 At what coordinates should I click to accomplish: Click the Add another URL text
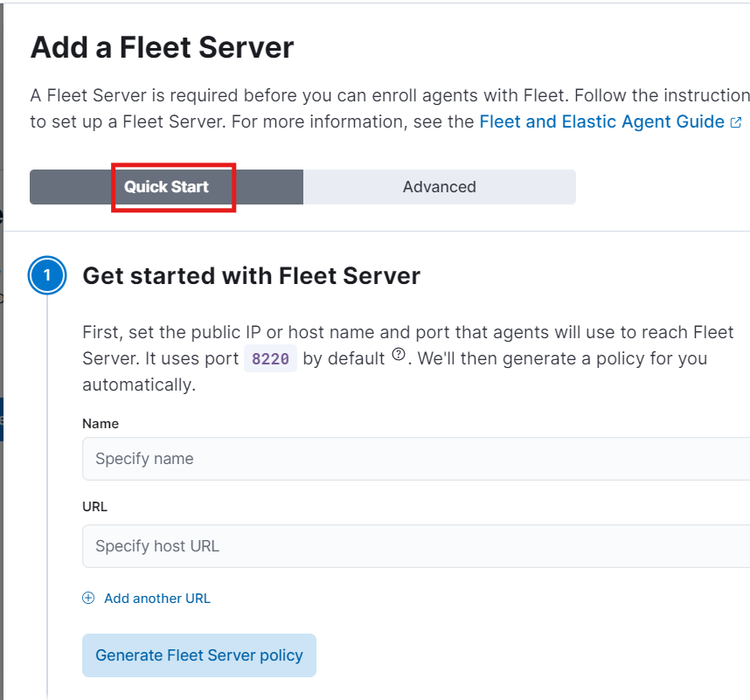coord(157,598)
